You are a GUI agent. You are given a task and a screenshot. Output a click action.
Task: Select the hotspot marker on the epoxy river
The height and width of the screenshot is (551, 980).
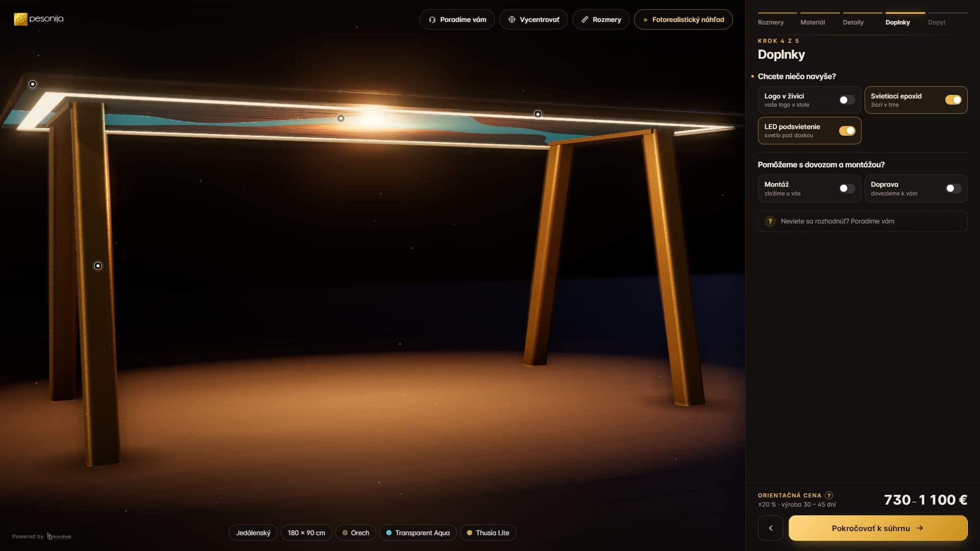[x=341, y=118]
